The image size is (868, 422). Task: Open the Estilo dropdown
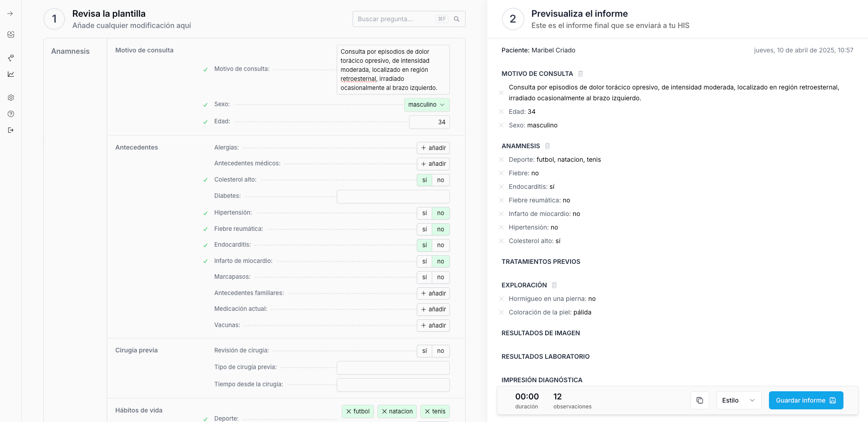(738, 400)
